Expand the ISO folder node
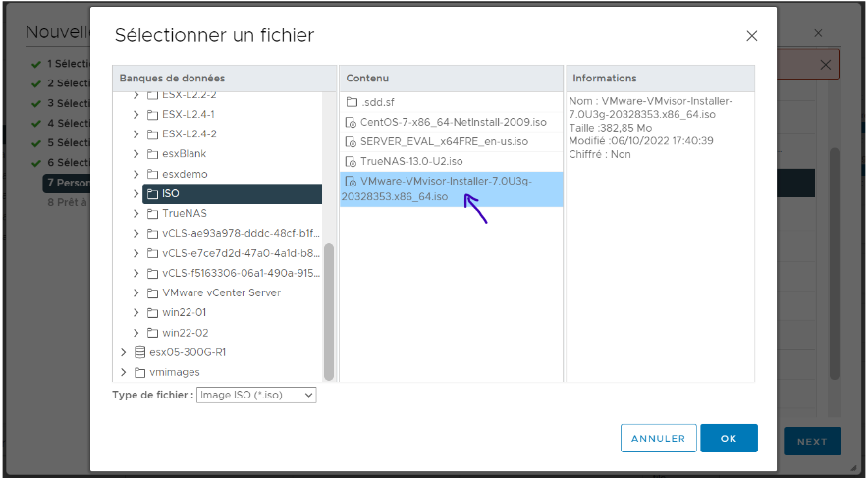 point(136,193)
